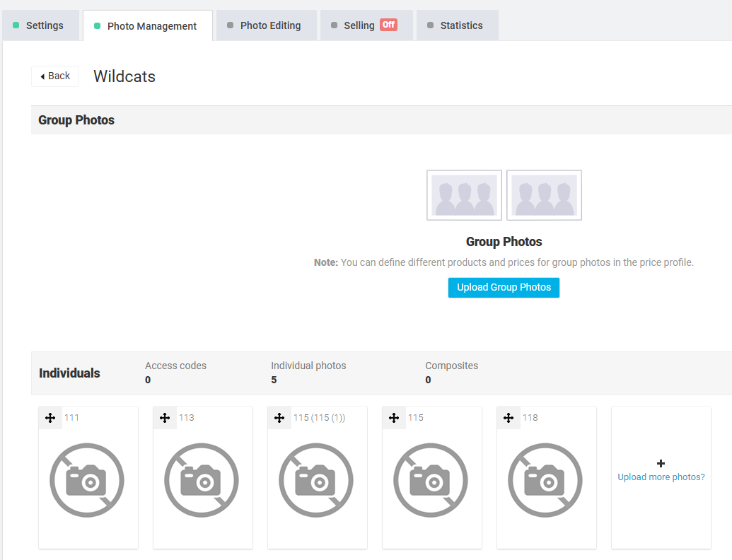
Task: Click the move handle for photo 115 (115 (1))
Action: [x=279, y=418]
